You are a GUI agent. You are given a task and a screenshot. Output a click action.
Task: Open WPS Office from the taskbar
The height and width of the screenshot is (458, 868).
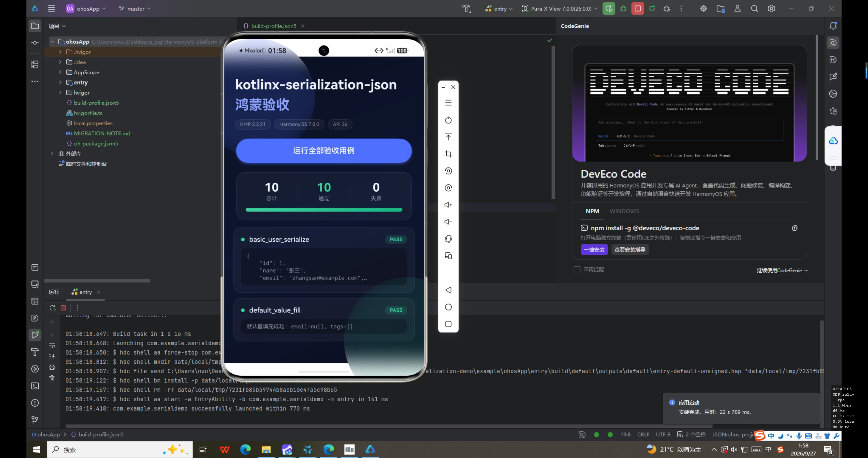224,450
